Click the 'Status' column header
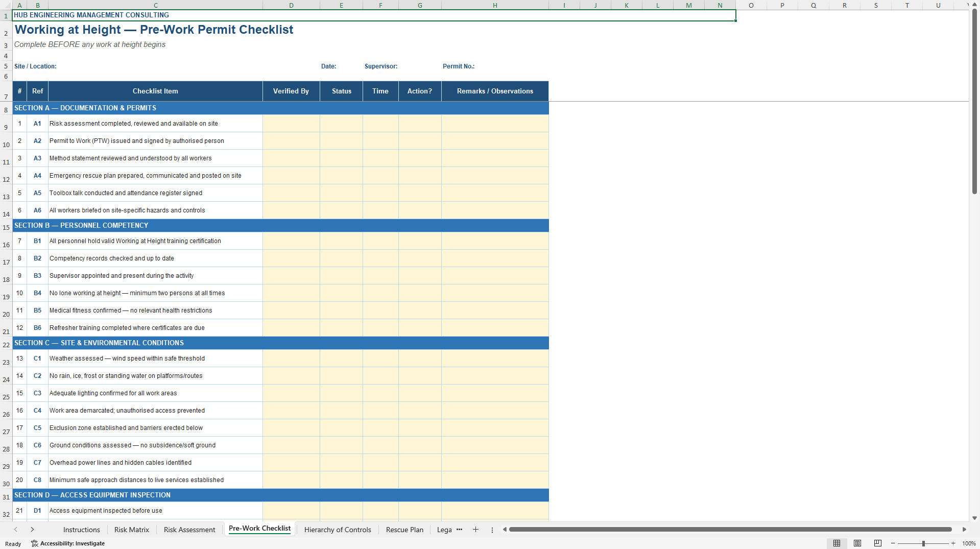 point(342,91)
